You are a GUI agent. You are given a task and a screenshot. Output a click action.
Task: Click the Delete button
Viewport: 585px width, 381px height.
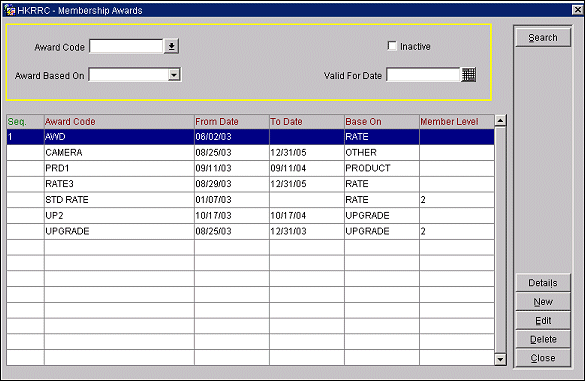[x=543, y=339]
